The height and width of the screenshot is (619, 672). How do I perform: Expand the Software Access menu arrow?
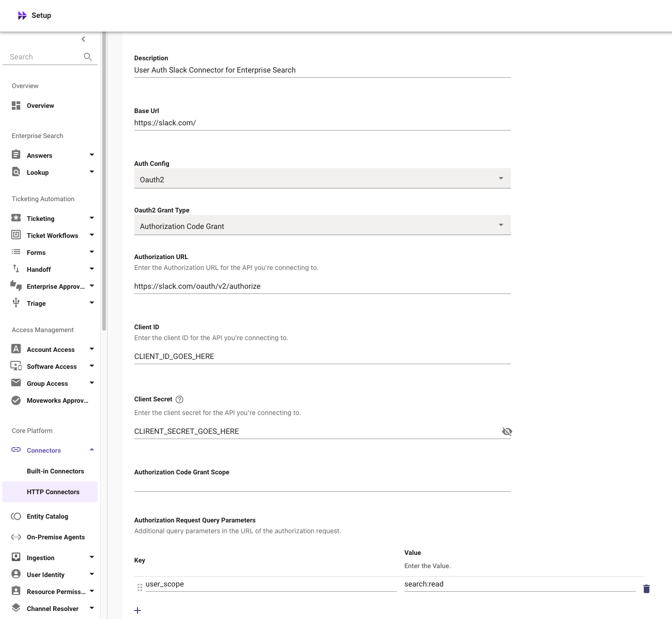(92, 366)
